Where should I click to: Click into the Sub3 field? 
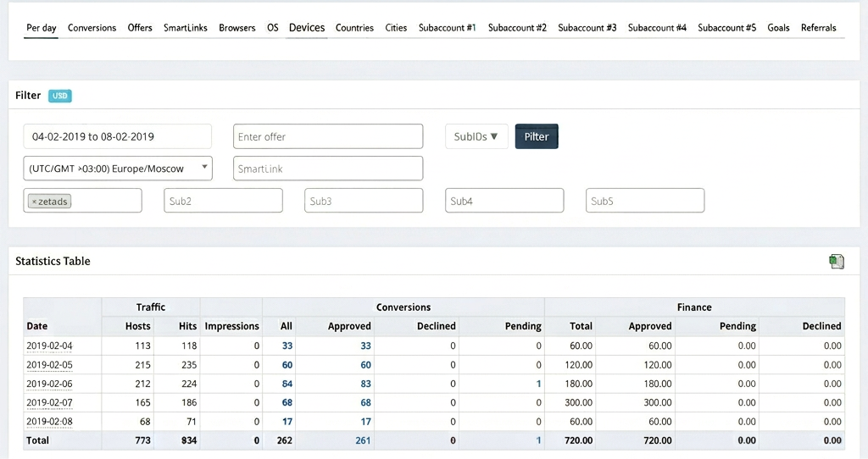click(364, 201)
